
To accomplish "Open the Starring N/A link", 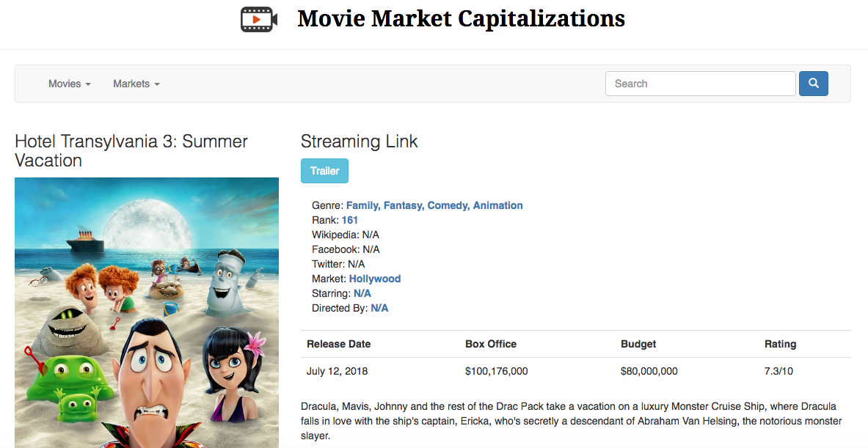I will (362, 293).
